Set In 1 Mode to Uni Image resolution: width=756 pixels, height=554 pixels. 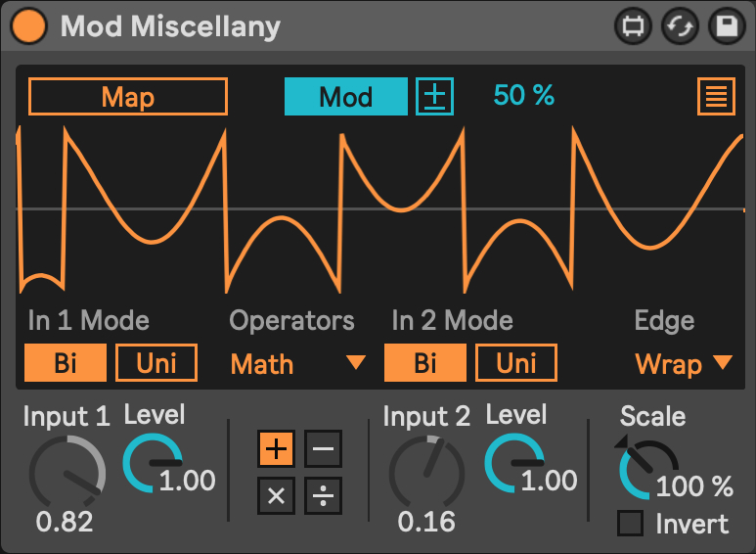tap(156, 363)
